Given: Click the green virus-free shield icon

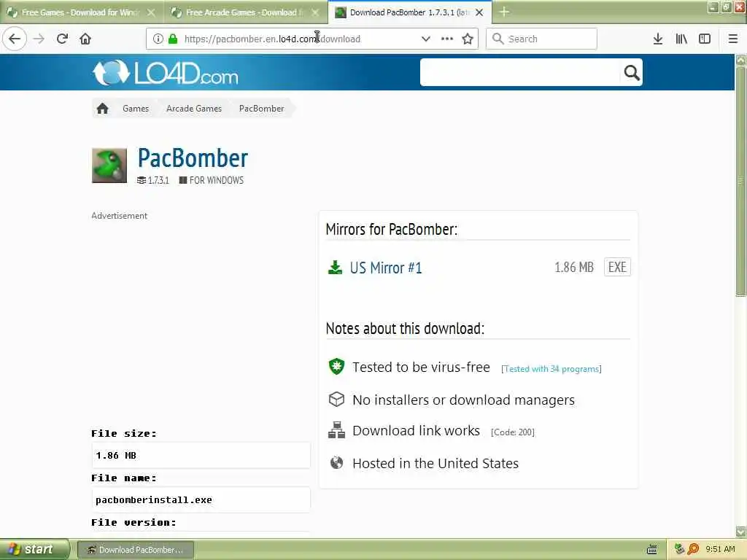Looking at the screenshot, I should click(x=337, y=367).
